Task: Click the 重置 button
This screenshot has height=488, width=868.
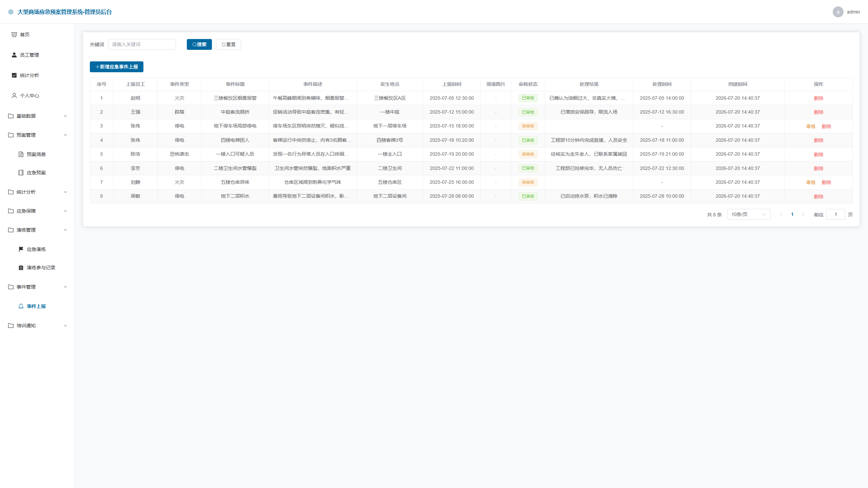Action: pyautogui.click(x=229, y=44)
